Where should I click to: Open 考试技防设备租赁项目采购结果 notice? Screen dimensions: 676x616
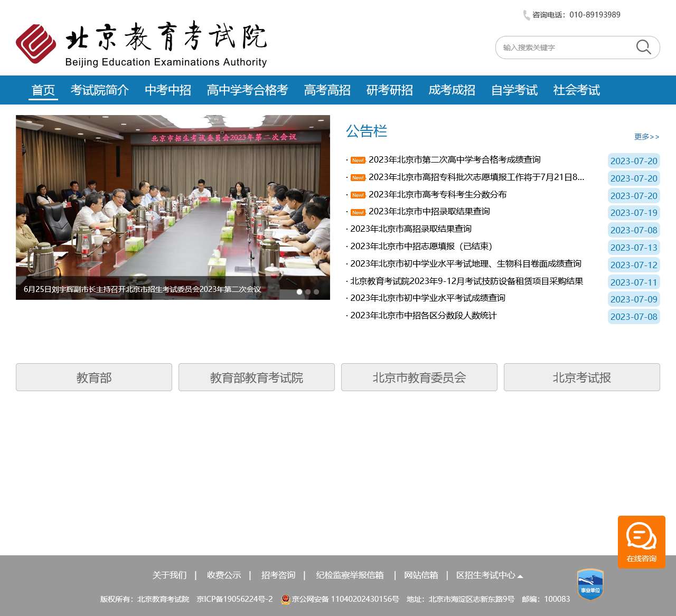click(467, 281)
